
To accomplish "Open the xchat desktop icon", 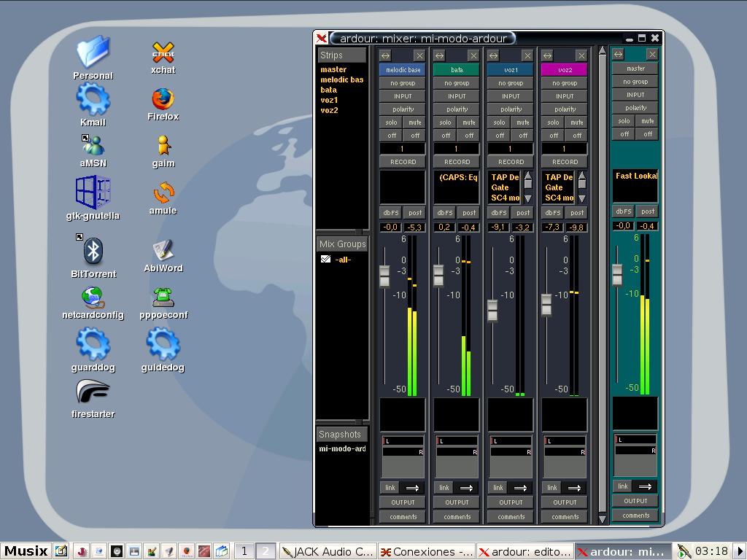I will (163, 54).
